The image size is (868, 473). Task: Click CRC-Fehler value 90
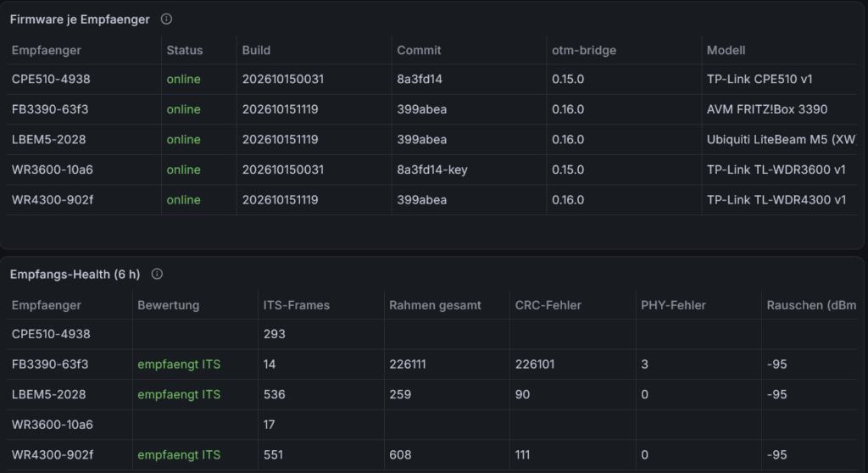tap(522, 394)
